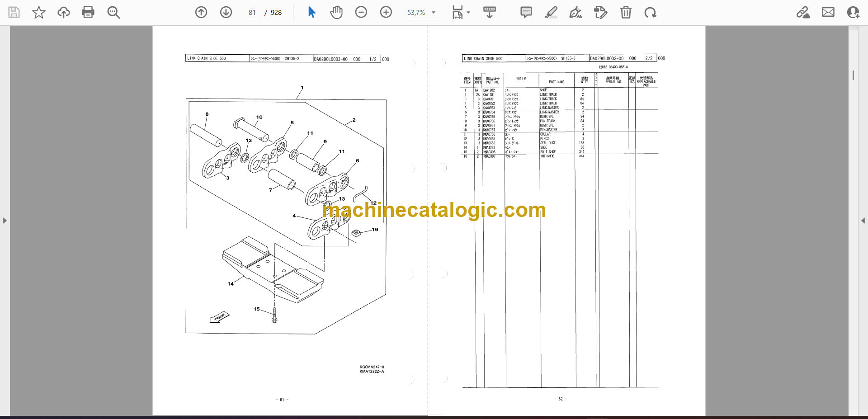Screen dimensions: 868x419
Task: Click the SEAL:DUST part name row
Action: [548, 143]
